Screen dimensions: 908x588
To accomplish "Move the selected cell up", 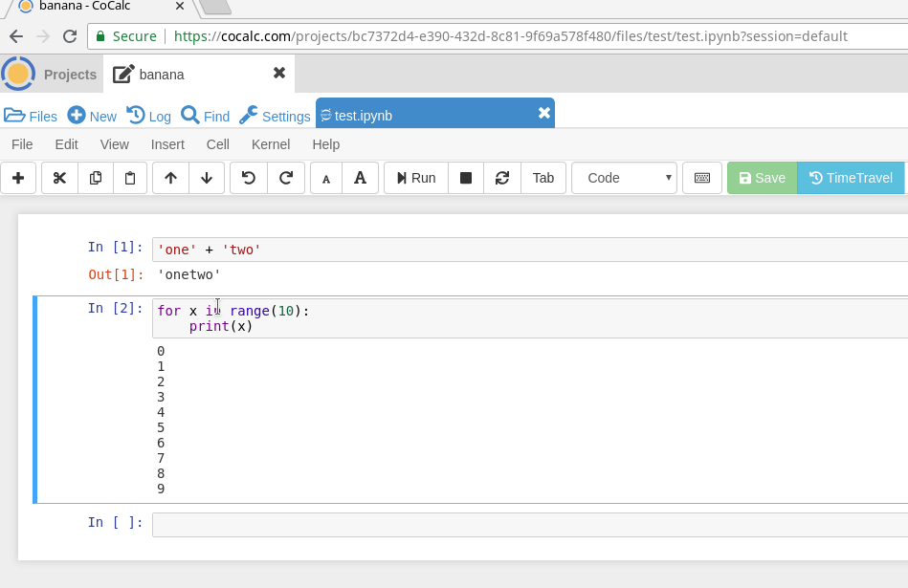I will (170, 178).
